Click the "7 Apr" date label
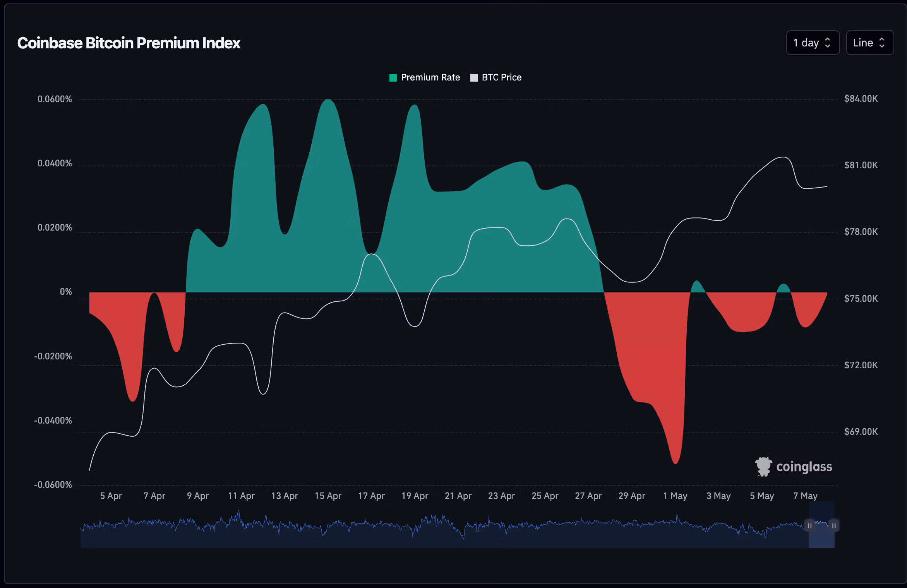 pyautogui.click(x=154, y=496)
